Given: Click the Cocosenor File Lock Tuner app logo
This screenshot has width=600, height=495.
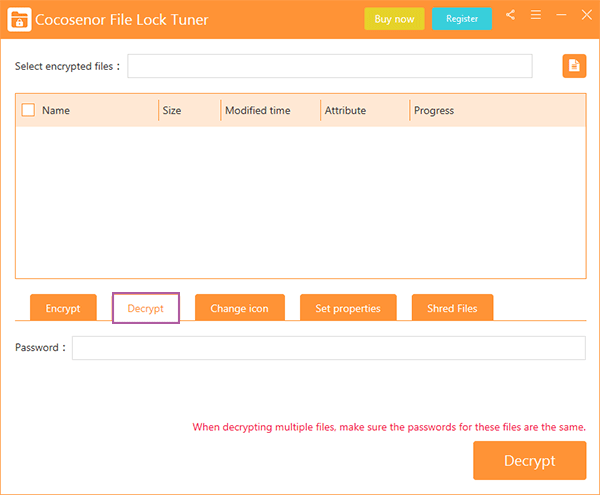Looking at the screenshot, I should click(19, 19).
